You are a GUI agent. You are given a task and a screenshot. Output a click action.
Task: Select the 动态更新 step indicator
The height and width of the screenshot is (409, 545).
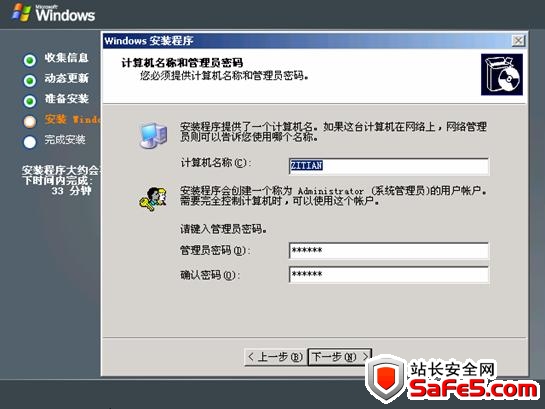[30, 81]
